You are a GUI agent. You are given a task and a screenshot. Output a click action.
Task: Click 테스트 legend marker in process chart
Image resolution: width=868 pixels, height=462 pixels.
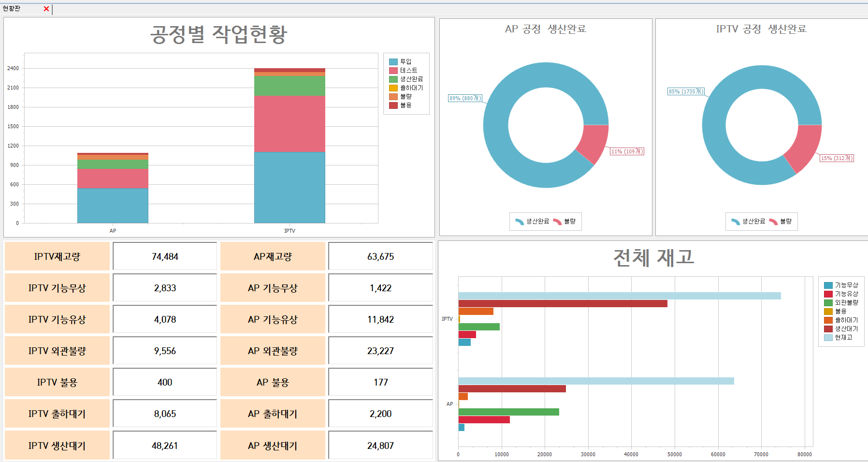tap(393, 71)
